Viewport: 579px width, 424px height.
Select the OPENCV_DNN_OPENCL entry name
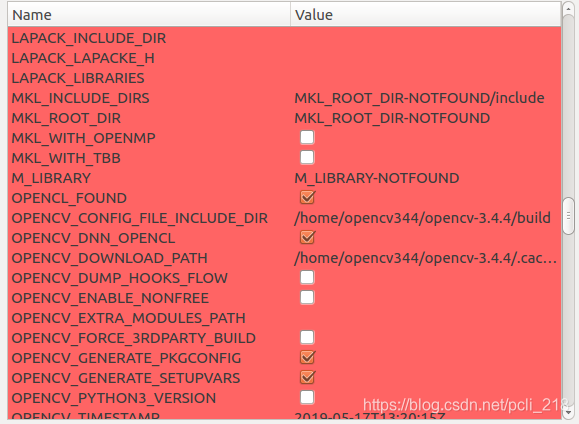93,238
